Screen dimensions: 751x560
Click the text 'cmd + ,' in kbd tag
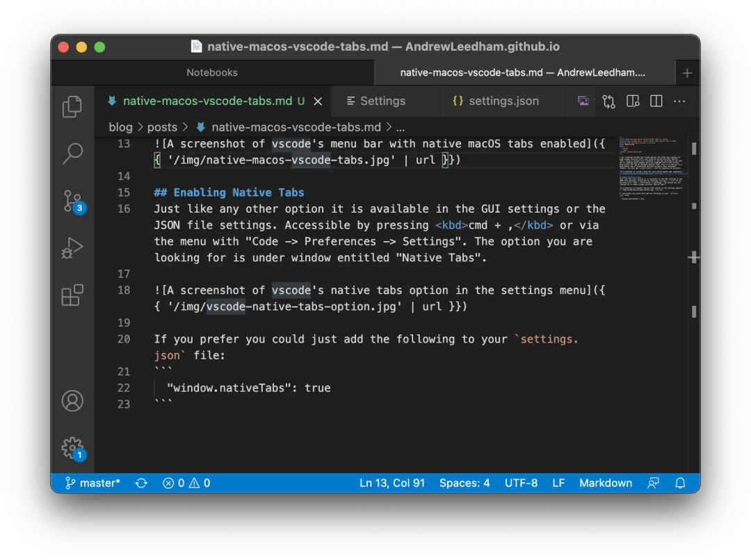click(x=490, y=225)
